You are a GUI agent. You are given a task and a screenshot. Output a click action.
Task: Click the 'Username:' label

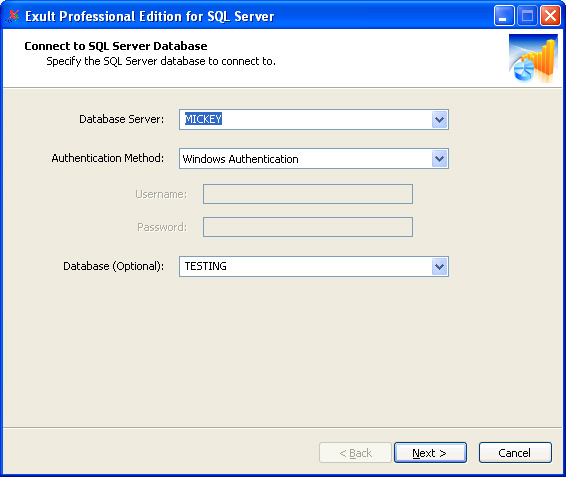click(161, 194)
